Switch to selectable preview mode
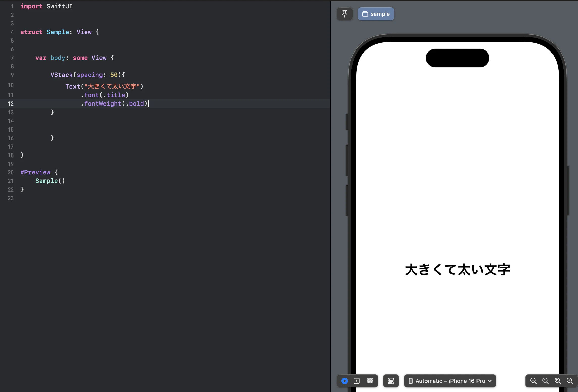The image size is (578, 392). tap(357, 381)
